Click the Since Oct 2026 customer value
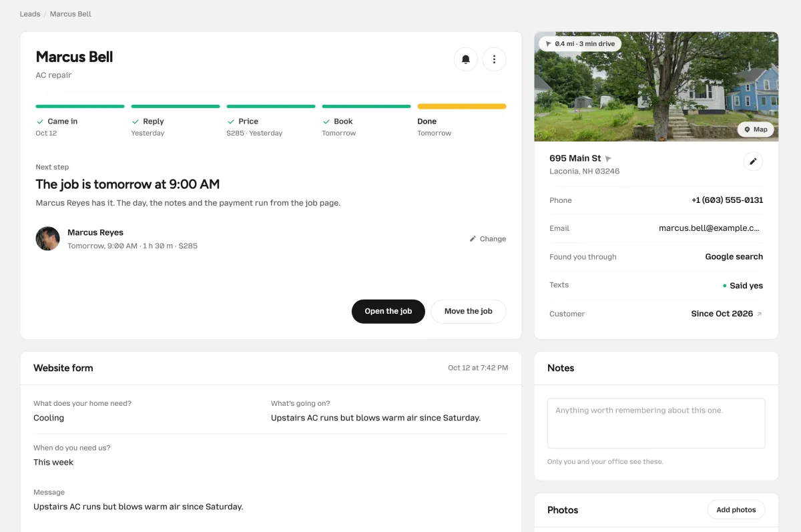Viewport: 801px width, 532px height. pos(722,314)
